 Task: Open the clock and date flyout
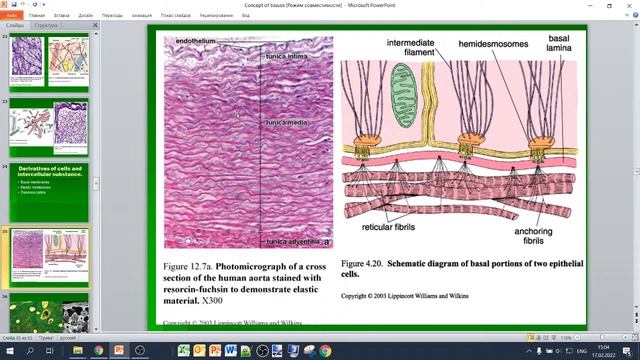point(604,351)
